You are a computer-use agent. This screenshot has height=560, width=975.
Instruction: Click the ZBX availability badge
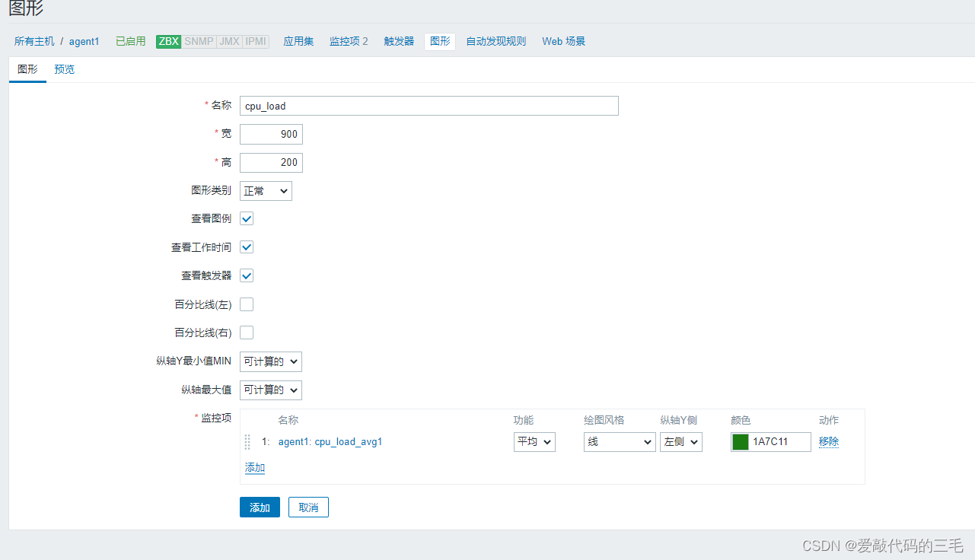click(x=168, y=42)
